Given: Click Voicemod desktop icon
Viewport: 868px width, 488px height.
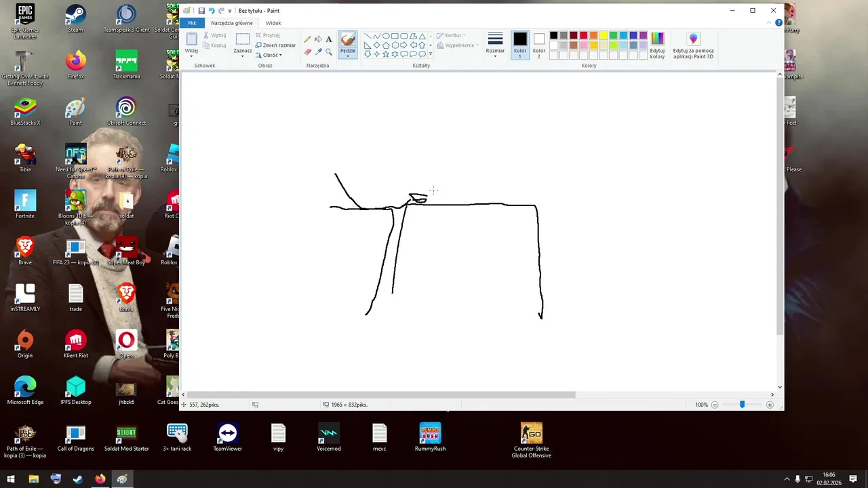Looking at the screenshot, I should click(x=329, y=436).
